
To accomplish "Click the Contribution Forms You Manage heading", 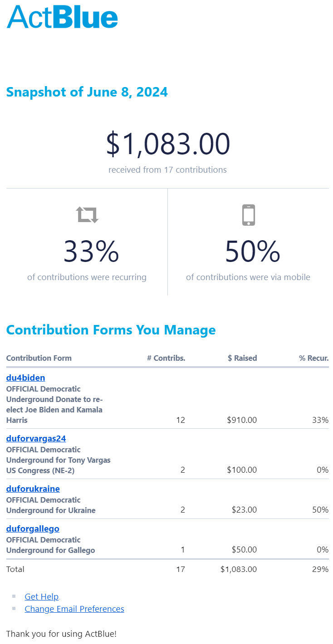I will point(111,330).
